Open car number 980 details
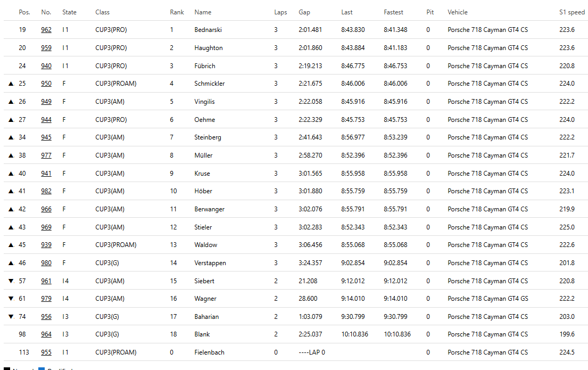The image size is (588, 370). pyautogui.click(x=46, y=262)
